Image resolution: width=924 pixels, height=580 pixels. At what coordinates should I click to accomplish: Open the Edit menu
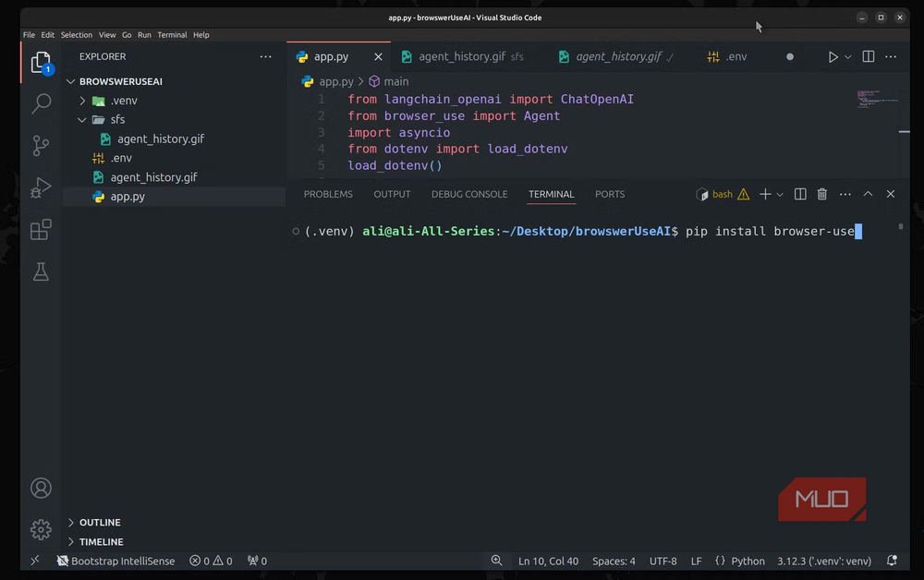tap(48, 35)
